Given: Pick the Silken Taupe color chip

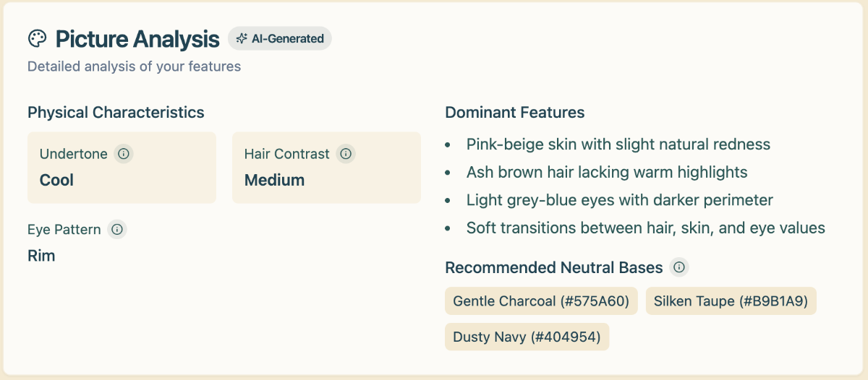Looking at the screenshot, I should [731, 301].
